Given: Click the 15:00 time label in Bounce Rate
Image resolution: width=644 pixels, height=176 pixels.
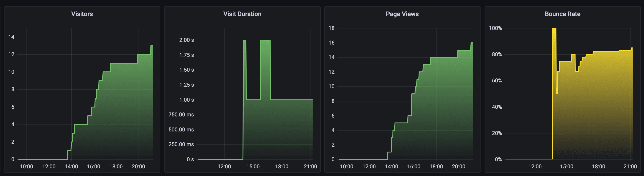Looking at the screenshot, I should click(x=567, y=167).
